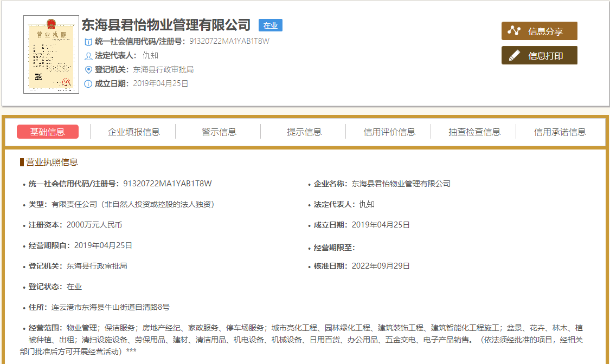Go to the 提示信息 tab
The width and height of the screenshot is (610, 364).
click(304, 132)
